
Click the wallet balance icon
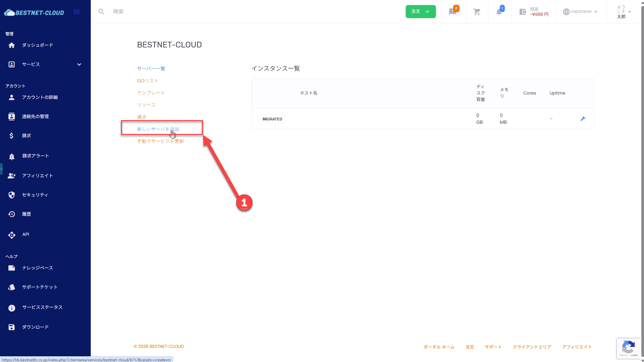click(x=523, y=12)
